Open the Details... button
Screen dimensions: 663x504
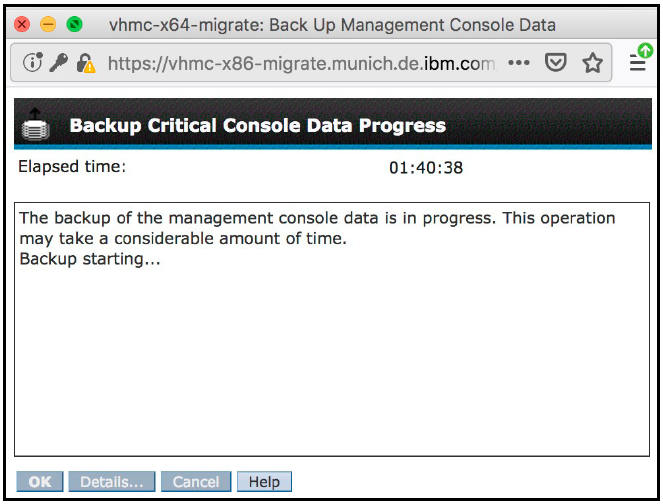[x=111, y=482]
